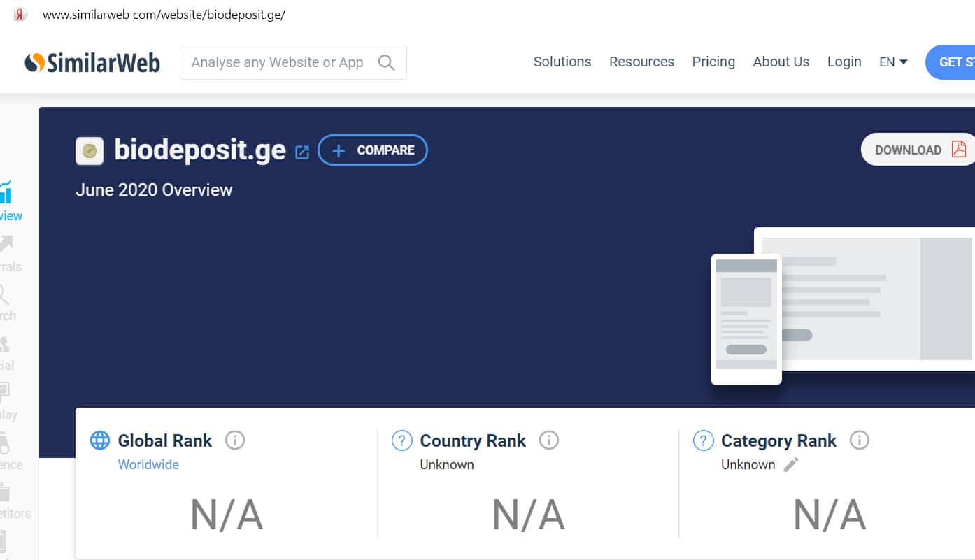Open biodeposit.ge external link icon
Image resolution: width=975 pixels, height=560 pixels.
pos(302,152)
